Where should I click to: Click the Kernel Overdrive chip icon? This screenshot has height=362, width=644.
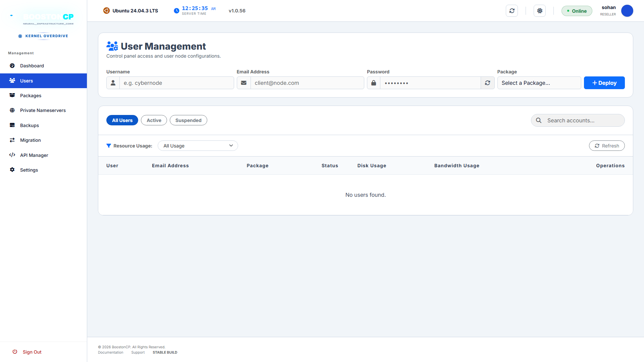tap(20, 36)
